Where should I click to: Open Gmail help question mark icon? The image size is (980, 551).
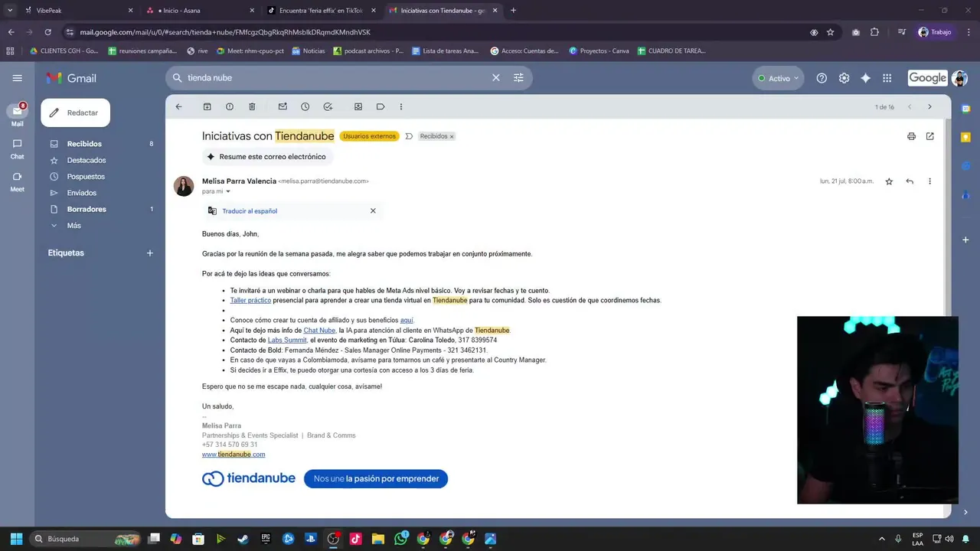tap(822, 78)
